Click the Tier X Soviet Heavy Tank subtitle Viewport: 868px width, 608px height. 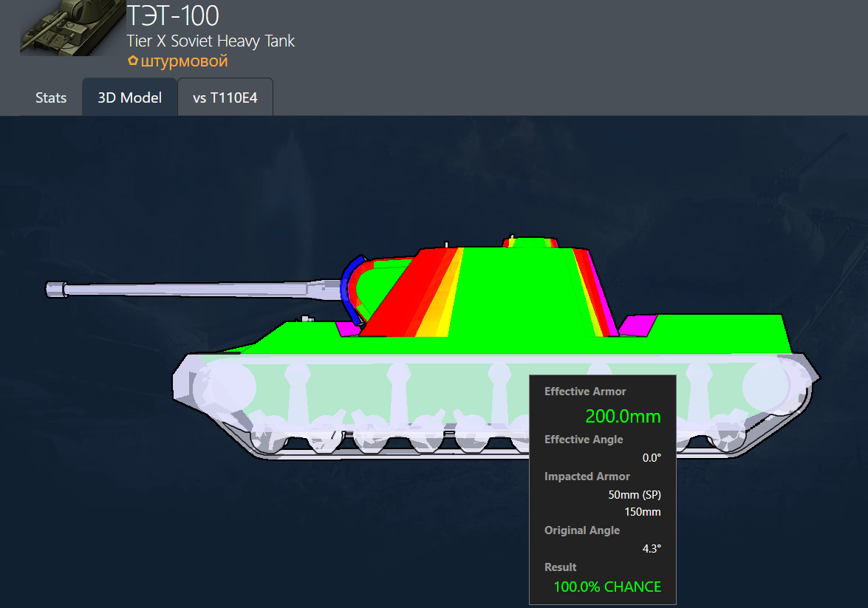coord(211,41)
